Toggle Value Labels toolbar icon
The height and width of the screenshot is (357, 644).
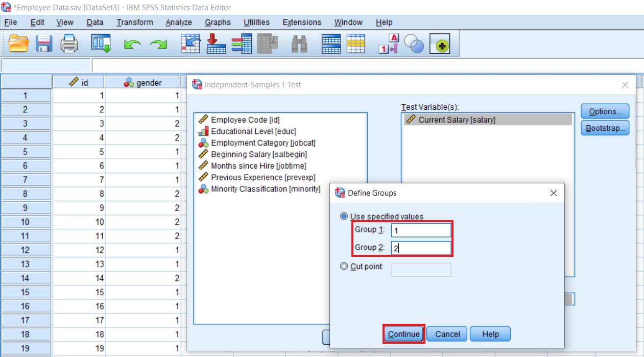(388, 44)
